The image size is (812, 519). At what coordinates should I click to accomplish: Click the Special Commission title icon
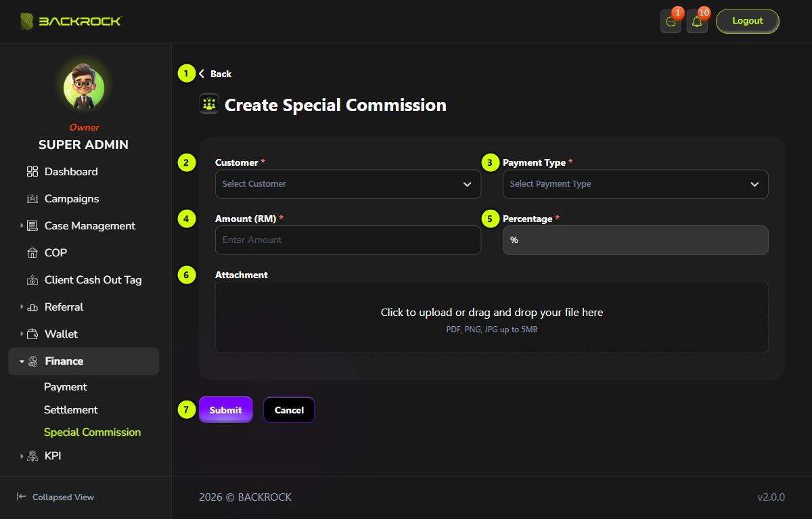(209, 104)
